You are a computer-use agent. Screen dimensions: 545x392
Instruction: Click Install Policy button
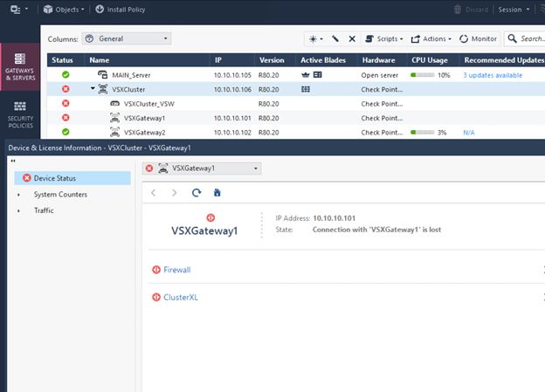point(121,10)
